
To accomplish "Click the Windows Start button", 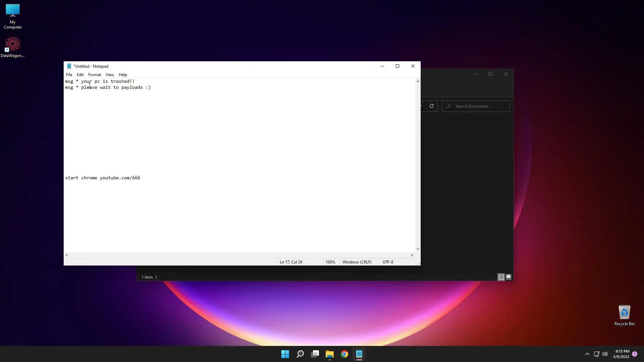I will tap(285, 354).
